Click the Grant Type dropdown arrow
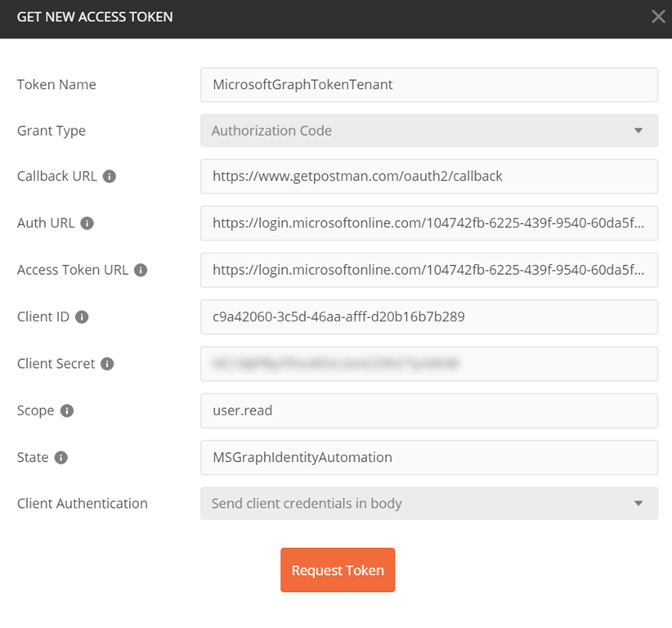The height and width of the screenshot is (628, 672). (638, 130)
